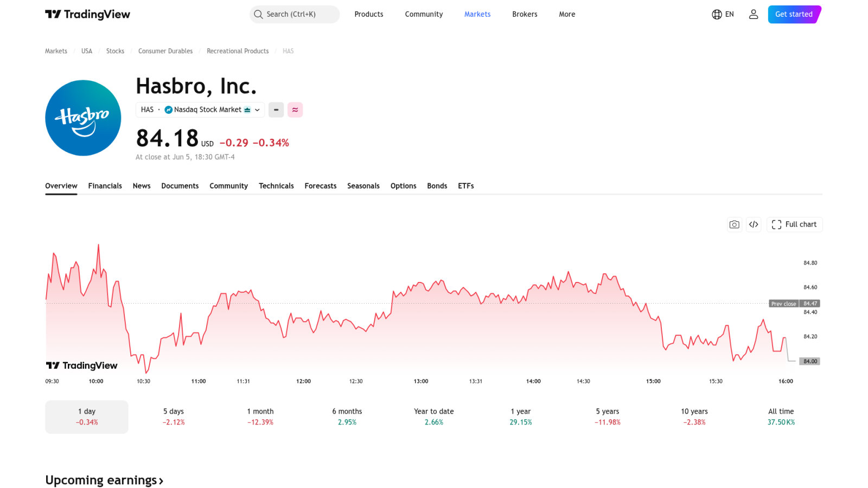Click the pink approximate-sign badge
Image resolution: width=868 pixels, height=488 pixels.
click(295, 110)
